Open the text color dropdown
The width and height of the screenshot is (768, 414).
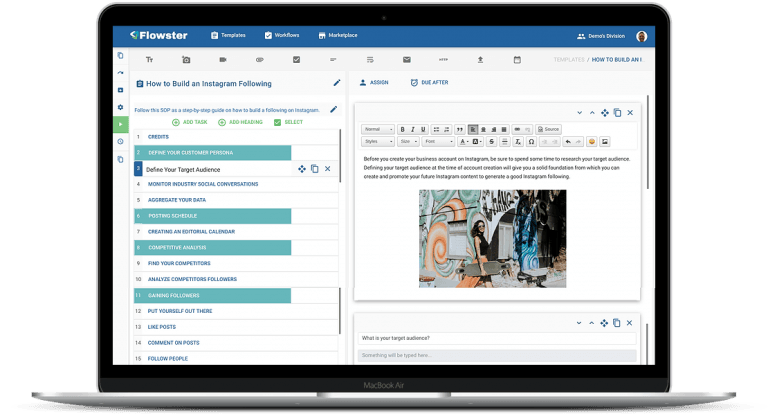[464, 142]
